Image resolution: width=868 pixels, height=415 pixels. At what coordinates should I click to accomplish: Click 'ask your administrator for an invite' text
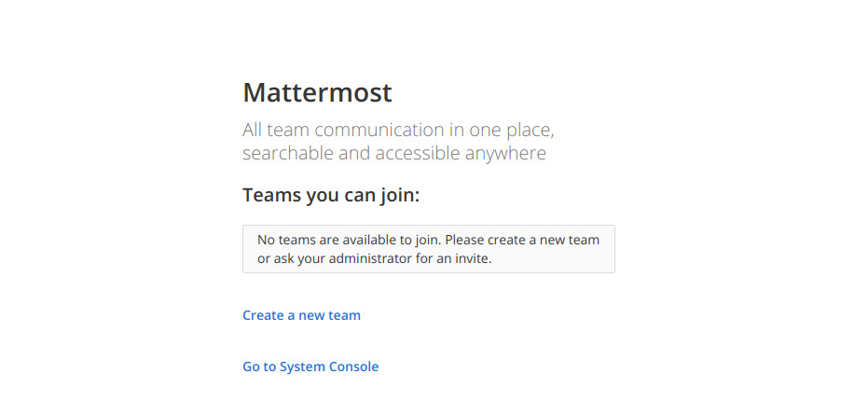(x=381, y=258)
